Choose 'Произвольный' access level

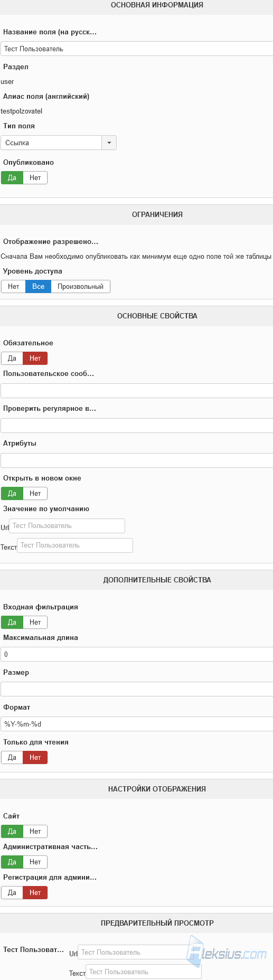pyautogui.click(x=81, y=287)
